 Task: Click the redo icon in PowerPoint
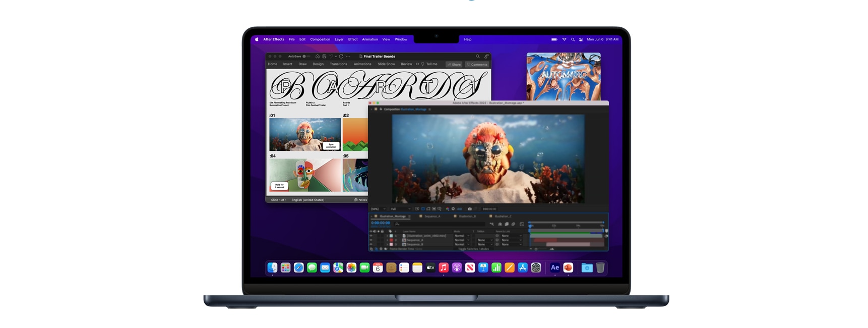341,57
